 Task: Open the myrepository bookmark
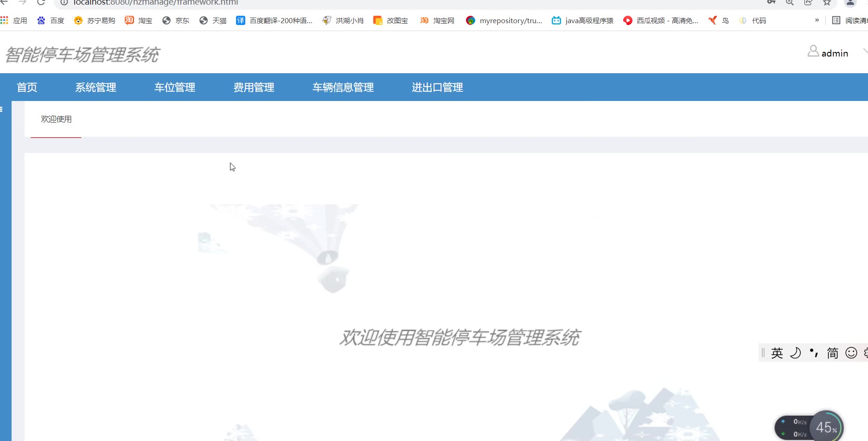pos(504,20)
